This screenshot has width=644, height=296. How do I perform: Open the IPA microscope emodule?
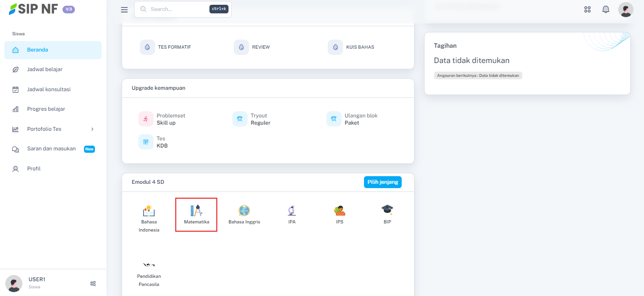pyautogui.click(x=292, y=211)
